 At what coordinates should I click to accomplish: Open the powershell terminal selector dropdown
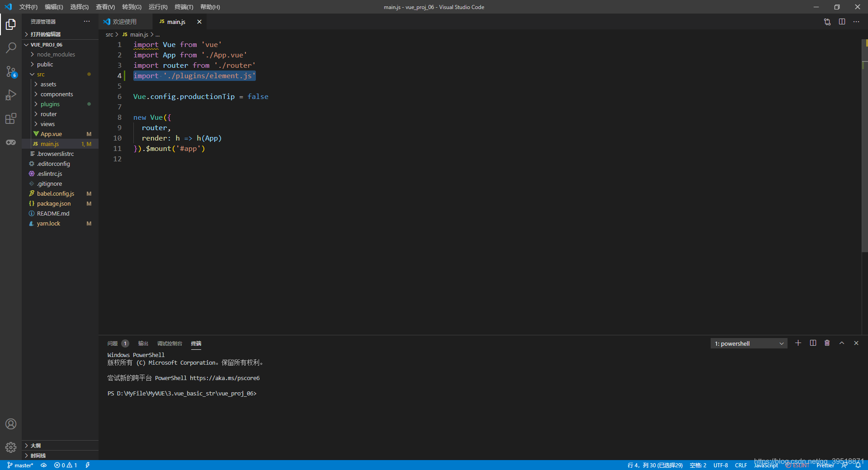[x=749, y=343]
